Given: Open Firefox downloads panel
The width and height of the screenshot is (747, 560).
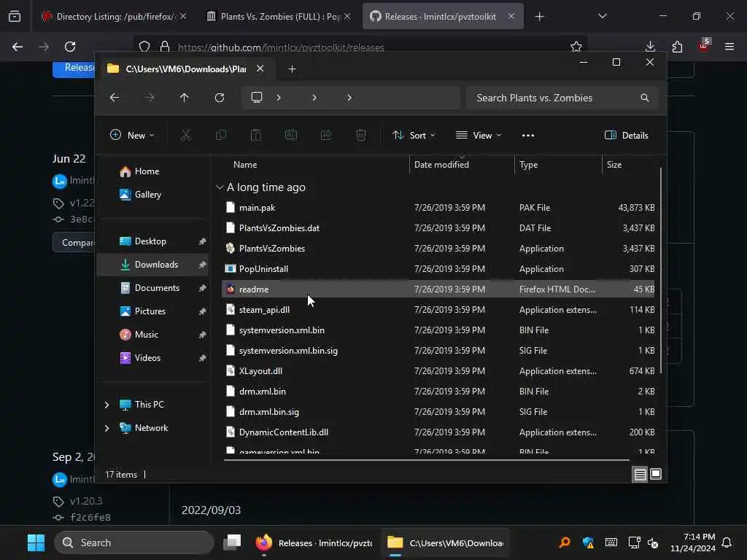Looking at the screenshot, I should pyautogui.click(x=650, y=47).
